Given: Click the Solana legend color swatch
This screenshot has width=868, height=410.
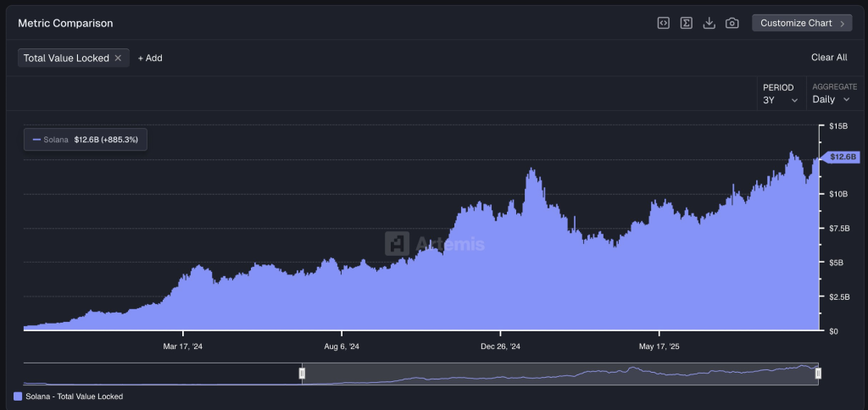Looking at the screenshot, I should [19, 396].
